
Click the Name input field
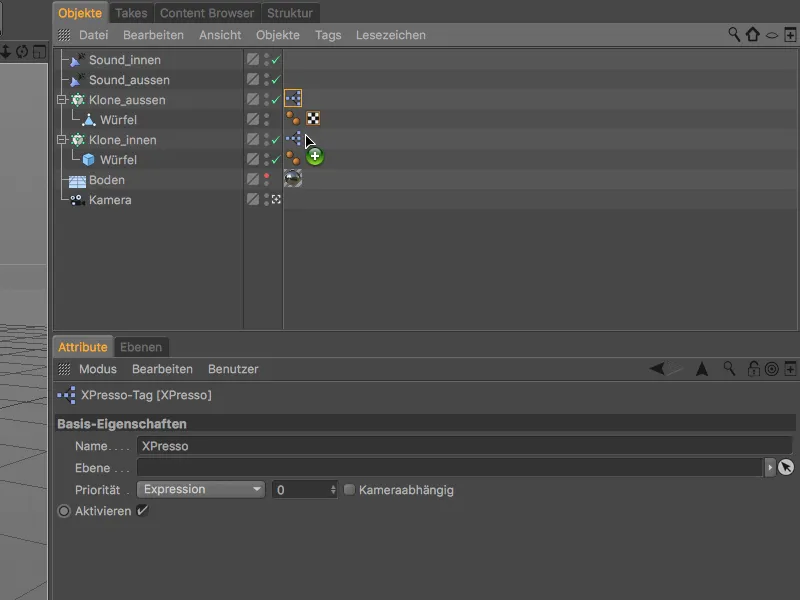point(464,446)
